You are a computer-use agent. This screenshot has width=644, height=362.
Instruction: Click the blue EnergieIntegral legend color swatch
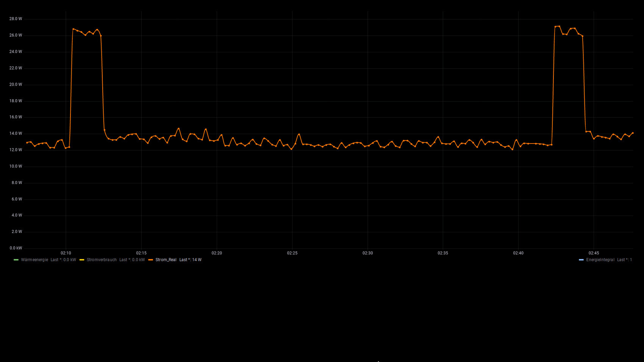point(581,260)
